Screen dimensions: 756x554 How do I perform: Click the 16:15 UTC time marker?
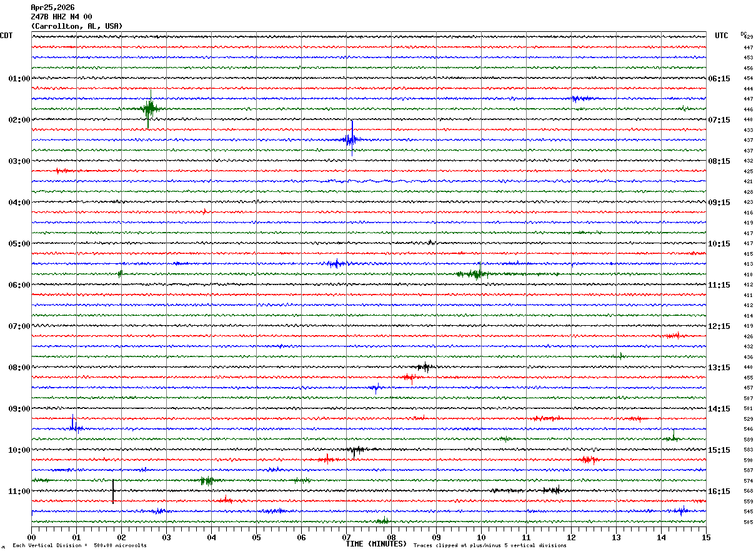click(719, 491)
